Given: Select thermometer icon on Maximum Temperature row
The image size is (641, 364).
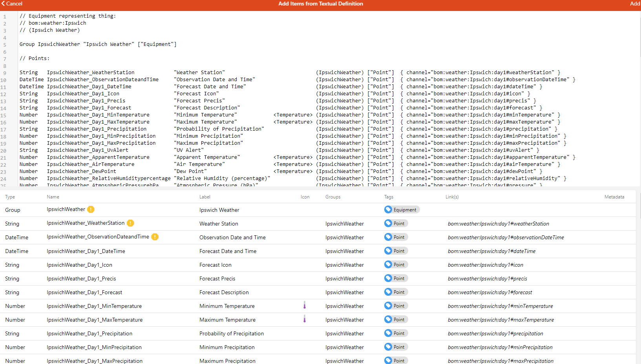Looking at the screenshot, I should [x=305, y=319].
